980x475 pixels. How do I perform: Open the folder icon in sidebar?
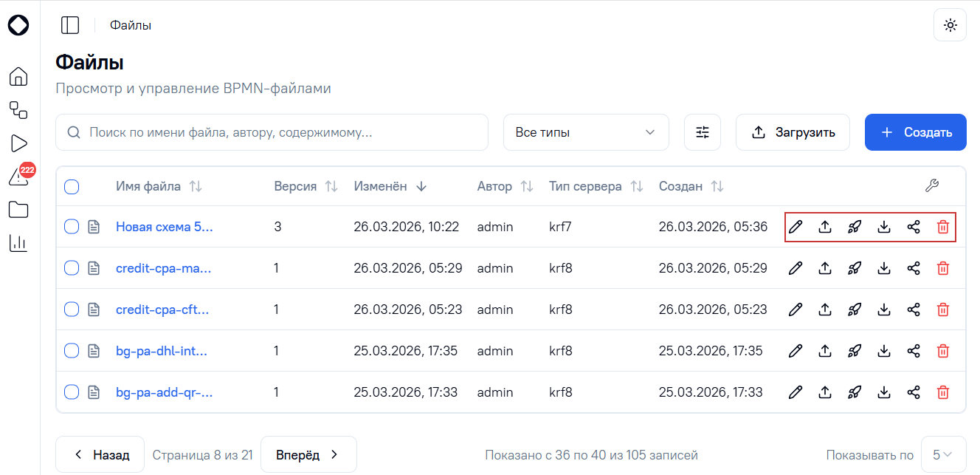pyautogui.click(x=18, y=210)
